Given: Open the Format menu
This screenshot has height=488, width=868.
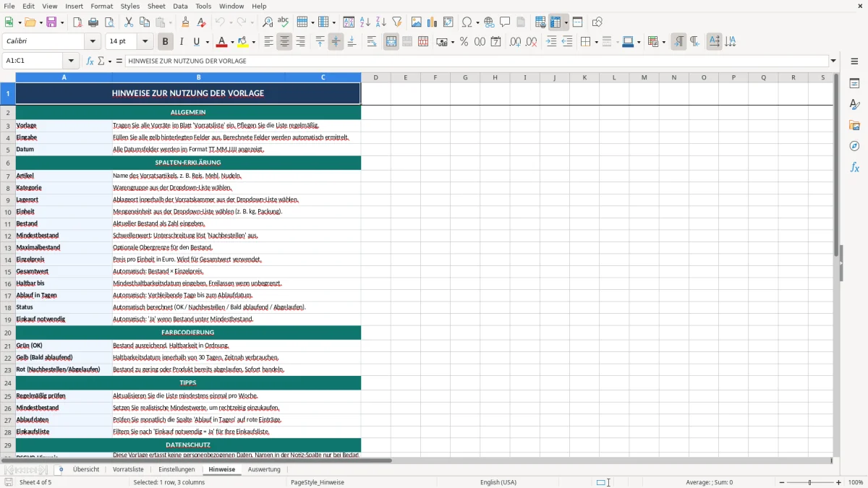Looking at the screenshot, I should (x=101, y=6).
